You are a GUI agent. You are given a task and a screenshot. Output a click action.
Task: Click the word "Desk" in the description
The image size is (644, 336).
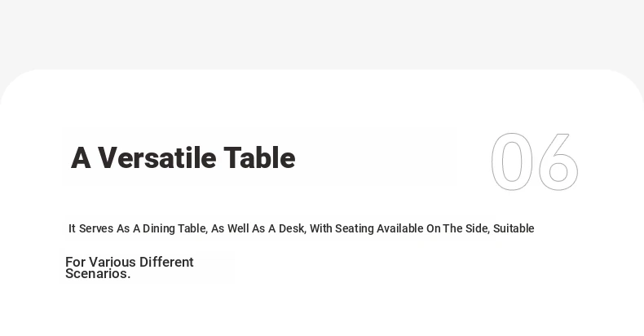[x=292, y=228]
